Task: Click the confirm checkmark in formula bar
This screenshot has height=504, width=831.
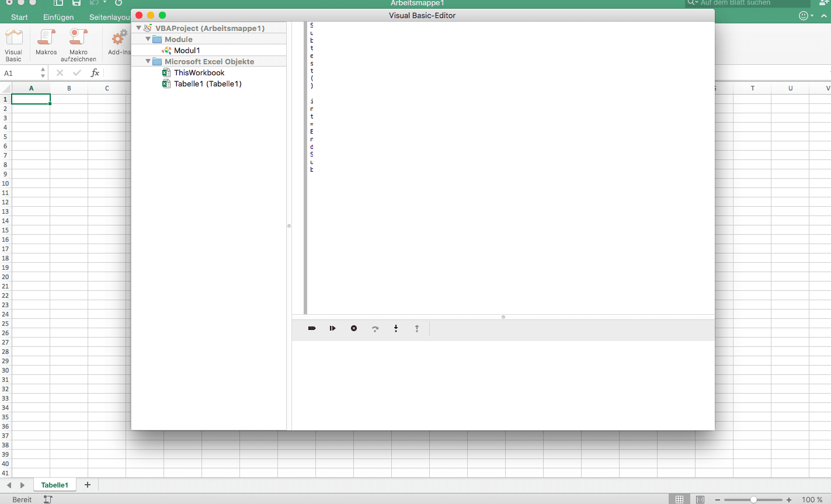Action: 77,73
